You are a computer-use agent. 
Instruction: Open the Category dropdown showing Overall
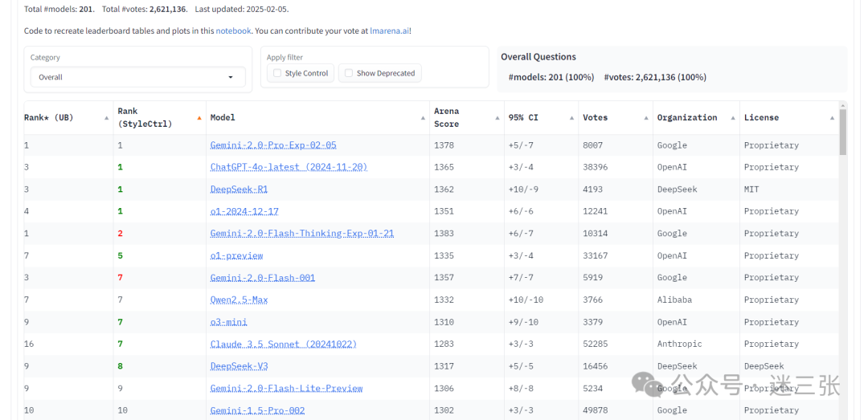point(138,77)
